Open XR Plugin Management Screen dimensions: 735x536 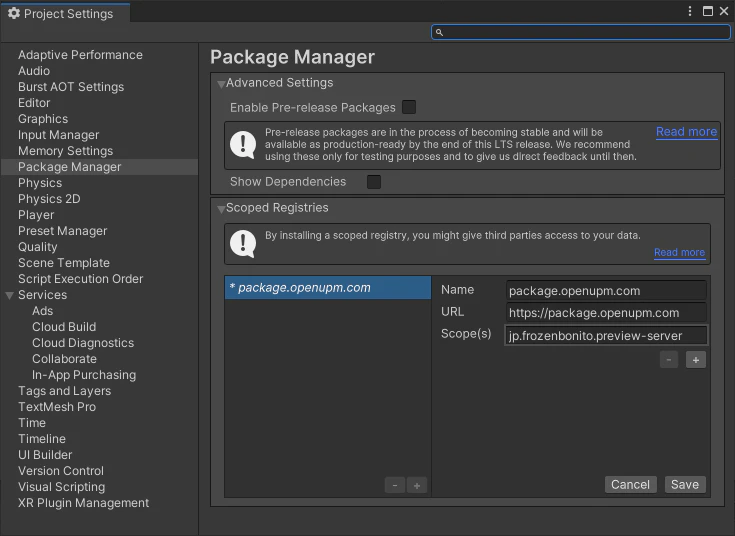click(x=83, y=503)
